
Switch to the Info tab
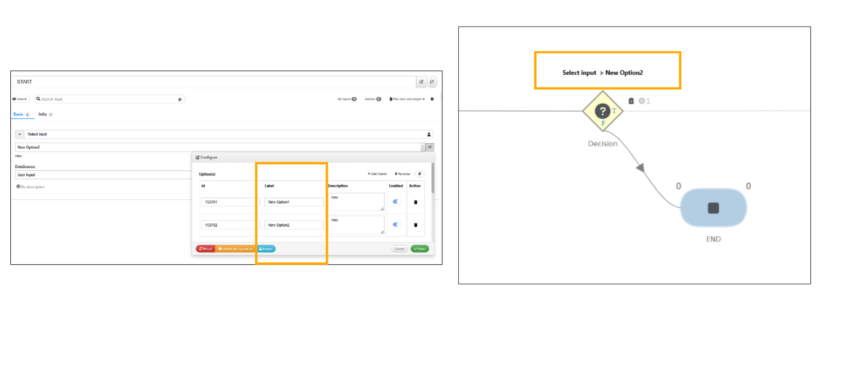point(43,114)
